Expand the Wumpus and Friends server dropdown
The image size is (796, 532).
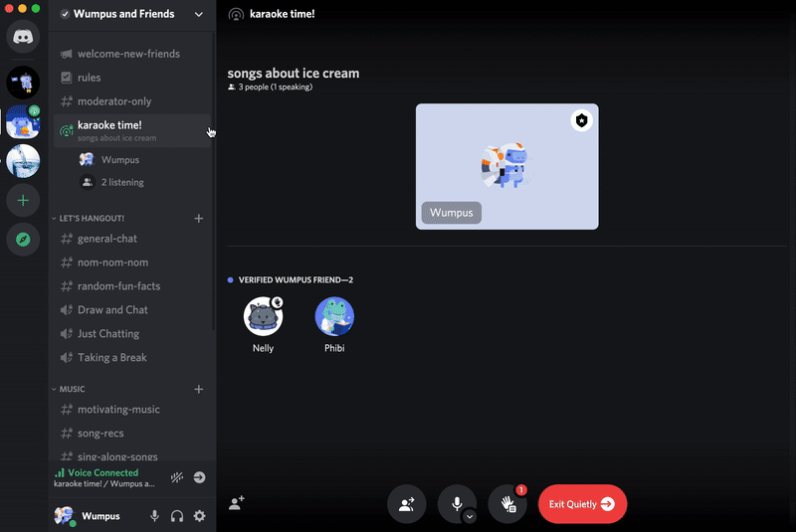[x=199, y=14]
